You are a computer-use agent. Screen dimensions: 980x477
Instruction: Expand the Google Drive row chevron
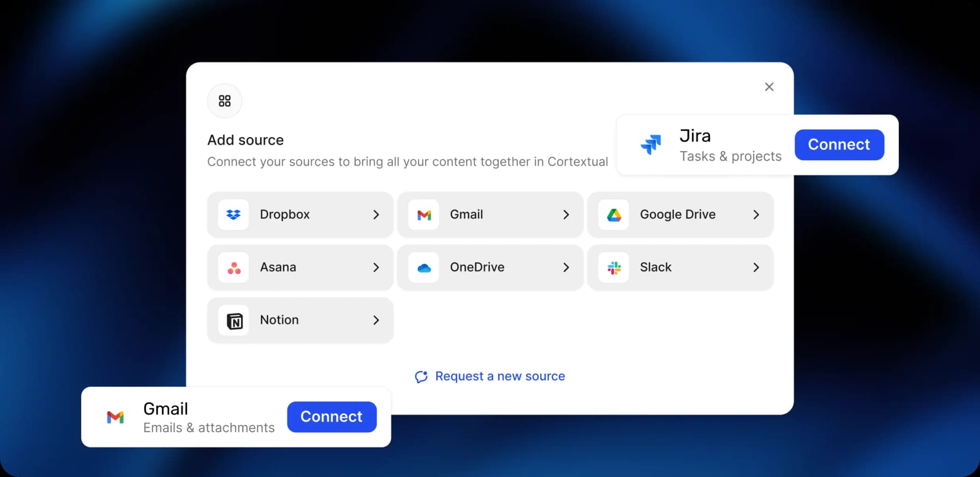[x=756, y=215]
